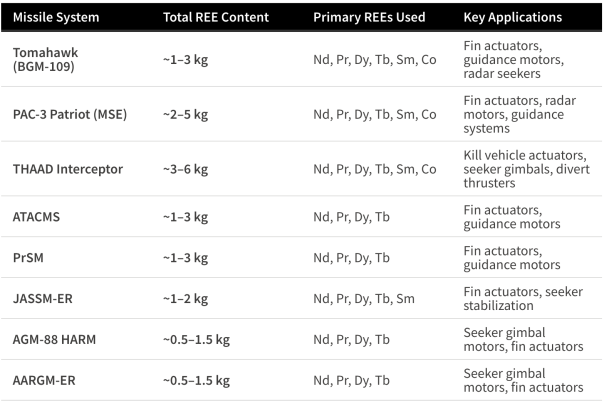Click the AGM-88 HARM row name
The width and height of the screenshot is (604, 401).
[54, 339]
